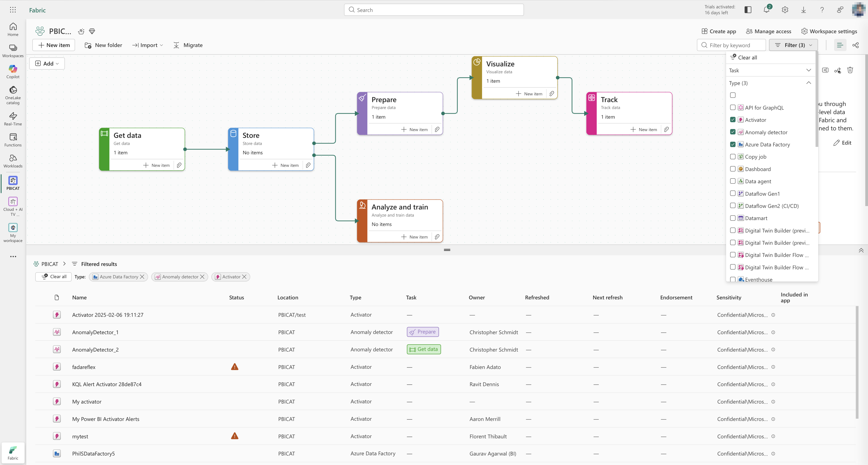Screen dimensions: 868x465
Task: Open the Fabric experience switcher at bottom-left
Action: (x=13, y=453)
